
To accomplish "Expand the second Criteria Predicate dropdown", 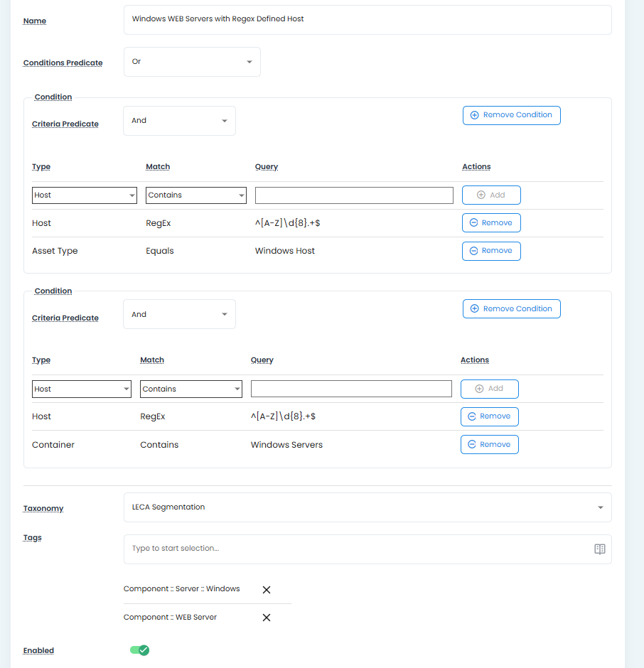I will (x=179, y=315).
